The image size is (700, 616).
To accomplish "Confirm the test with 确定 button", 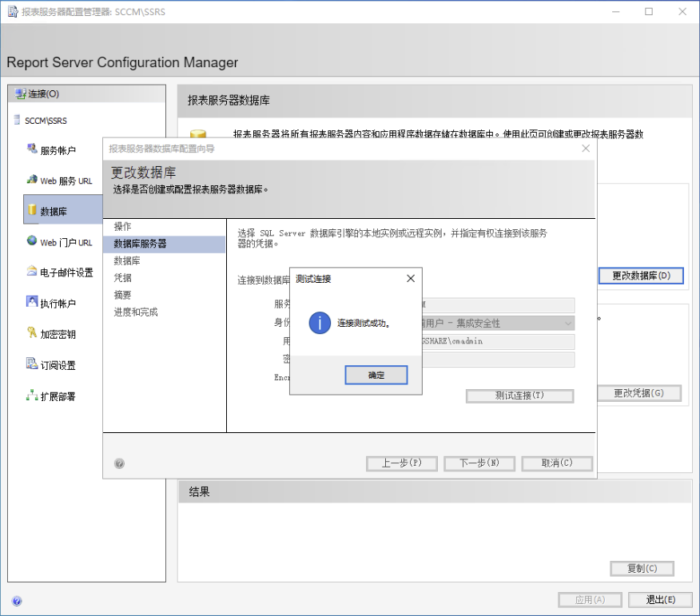I will click(x=376, y=375).
